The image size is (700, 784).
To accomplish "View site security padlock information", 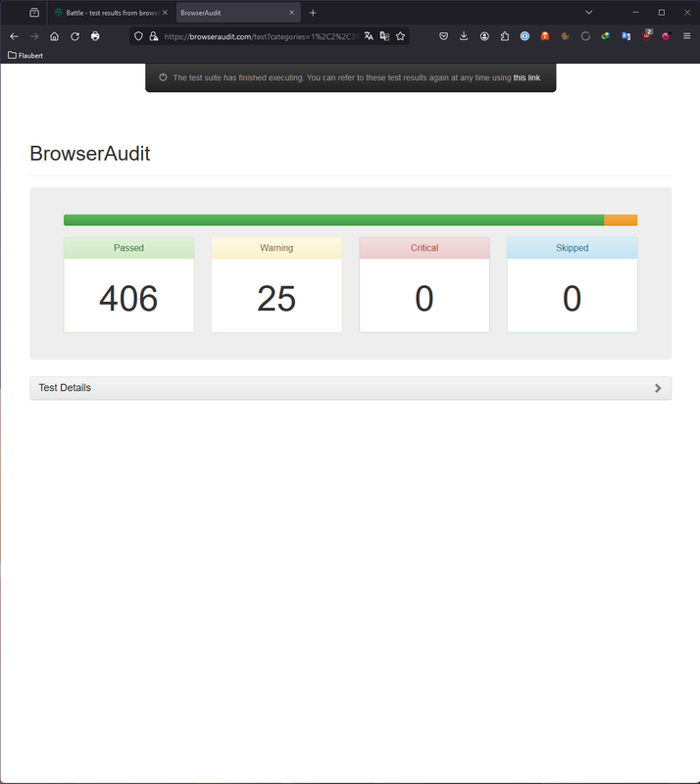I will (154, 36).
